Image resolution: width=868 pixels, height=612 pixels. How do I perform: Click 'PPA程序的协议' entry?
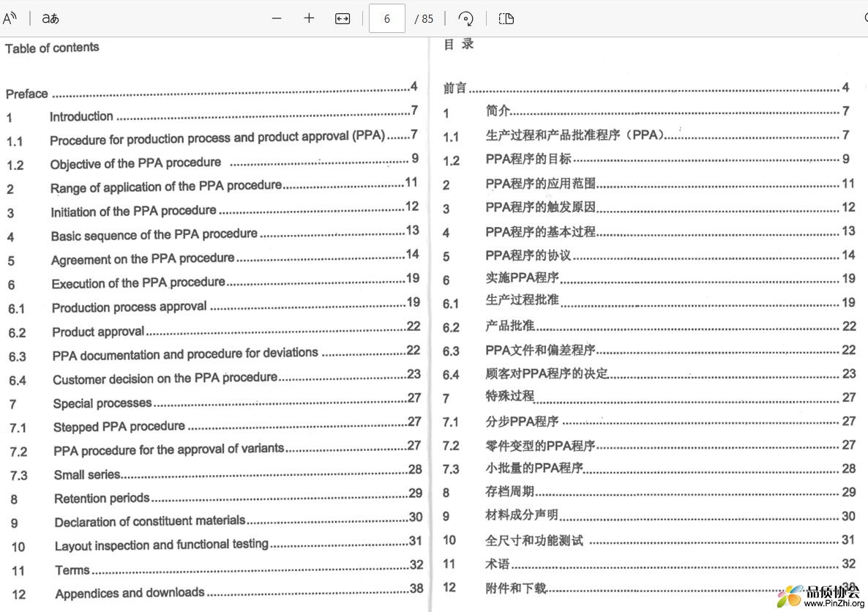[528, 255]
